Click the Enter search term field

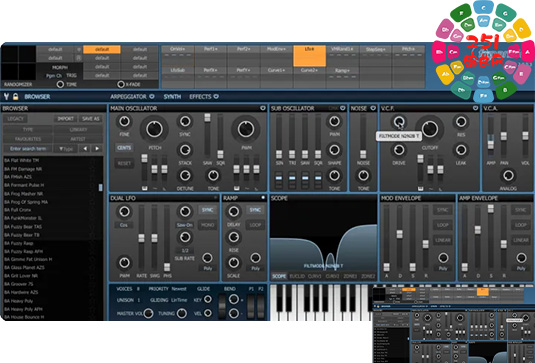pyautogui.click(x=28, y=149)
